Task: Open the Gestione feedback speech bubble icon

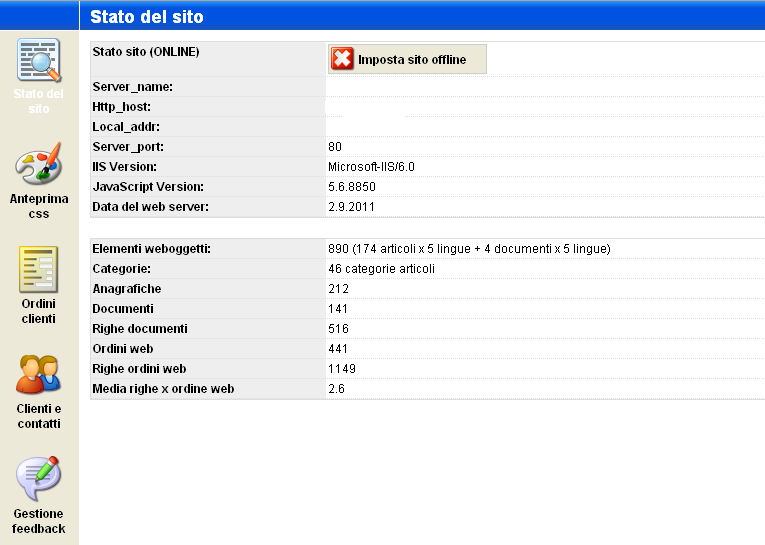Action: coord(39,479)
